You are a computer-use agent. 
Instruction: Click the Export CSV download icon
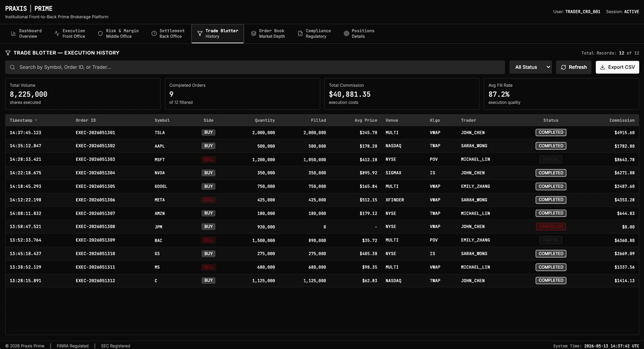point(603,67)
